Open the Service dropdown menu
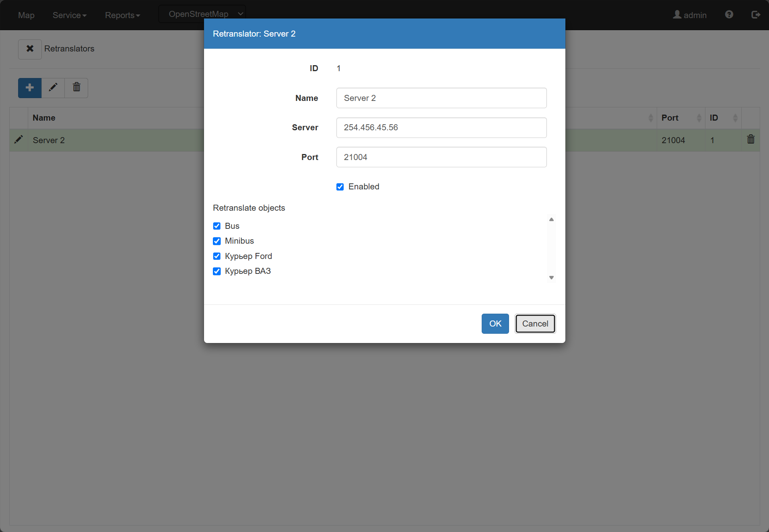Image resolution: width=769 pixels, height=532 pixels. pyautogui.click(x=70, y=15)
